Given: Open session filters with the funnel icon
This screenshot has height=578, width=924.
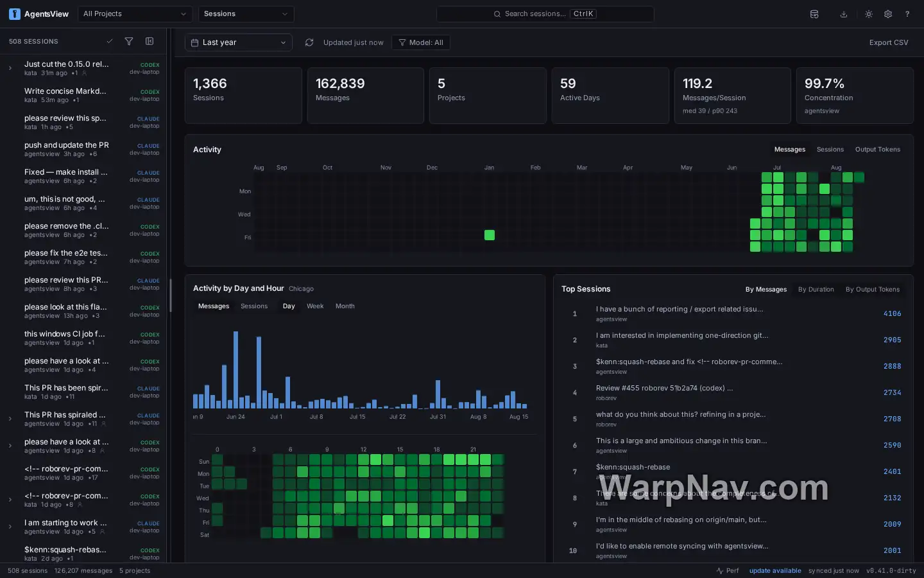Looking at the screenshot, I should pyautogui.click(x=129, y=41).
